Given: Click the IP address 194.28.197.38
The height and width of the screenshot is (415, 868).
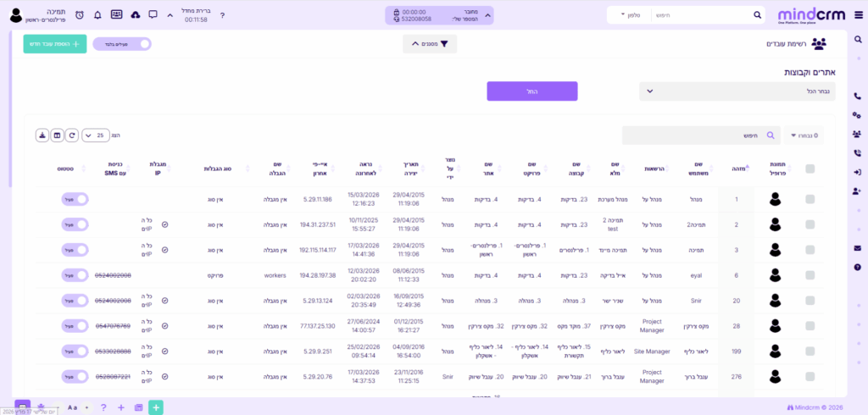Looking at the screenshot, I should [x=317, y=275].
